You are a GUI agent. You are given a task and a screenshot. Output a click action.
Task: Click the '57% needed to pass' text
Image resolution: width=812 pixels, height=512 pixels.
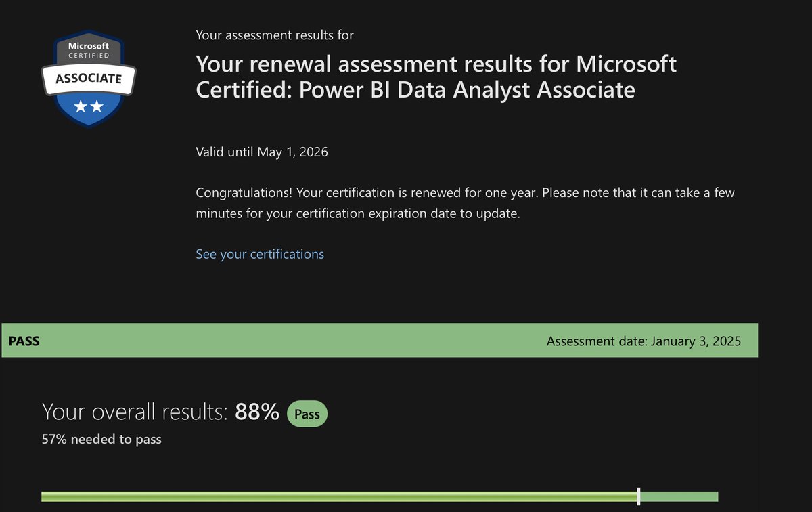point(101,439)
